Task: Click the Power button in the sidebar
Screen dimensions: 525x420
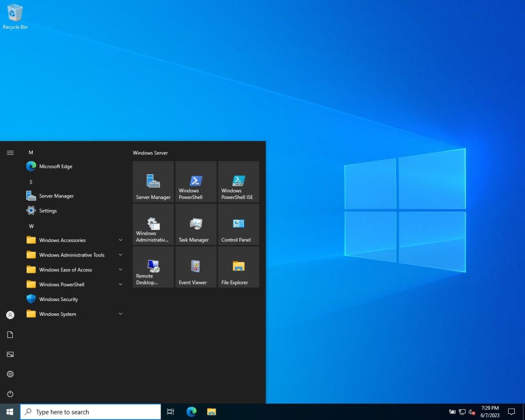Action: pyautogui.click(x=10, y=394)
